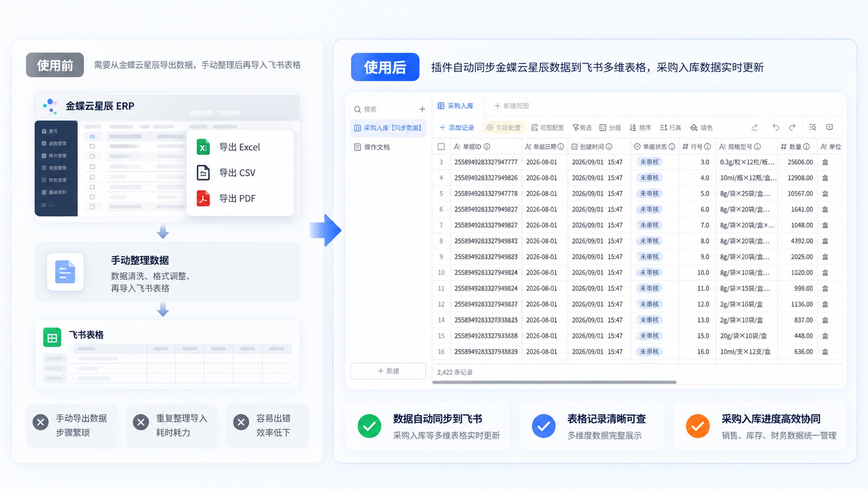Click the info icon next to 单据状态
The height and width of the screenshot is (489, 868).
point(672,147)
